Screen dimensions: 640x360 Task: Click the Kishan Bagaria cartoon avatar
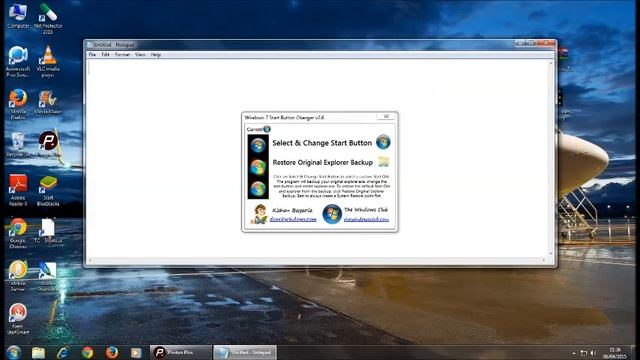[258, 214]
